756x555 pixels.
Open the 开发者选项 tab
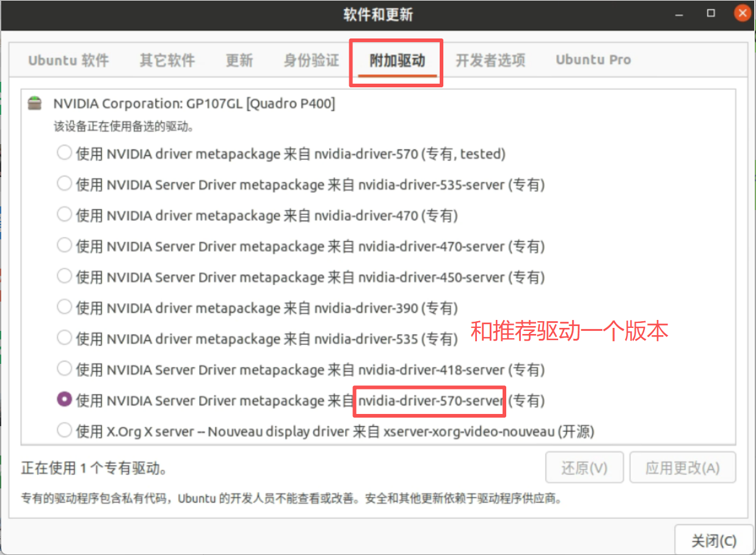click(x=490, y=60)
